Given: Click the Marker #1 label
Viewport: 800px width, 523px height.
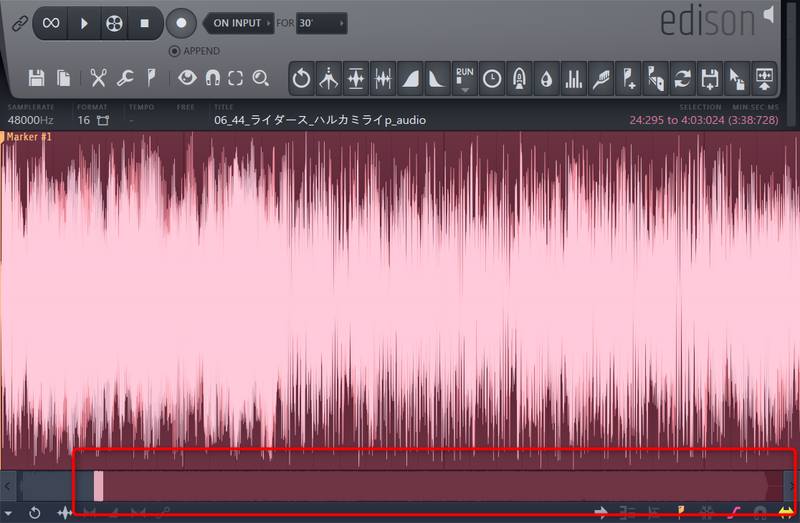Looking at the screenshot, I should coord(30,137).
